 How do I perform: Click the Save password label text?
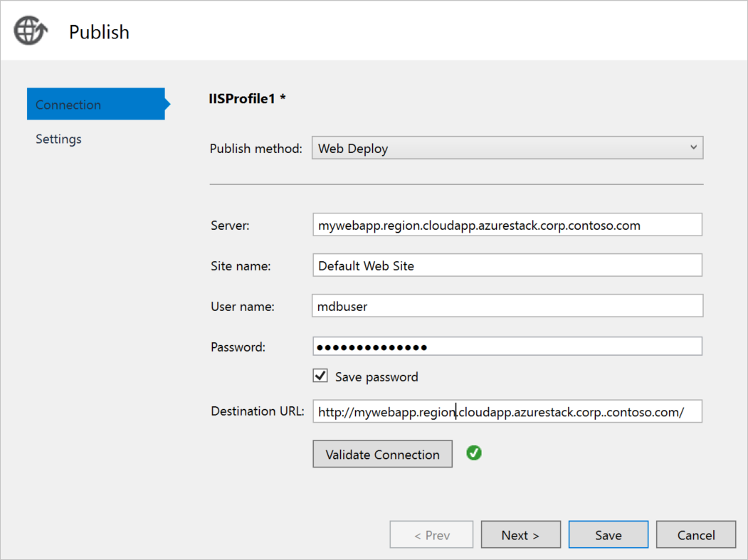376,376
